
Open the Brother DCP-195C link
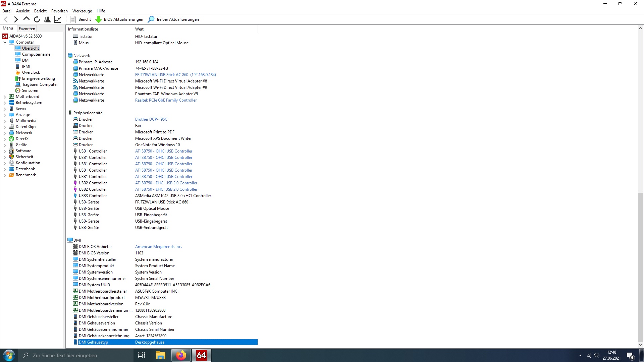click(x=151, y=119)
